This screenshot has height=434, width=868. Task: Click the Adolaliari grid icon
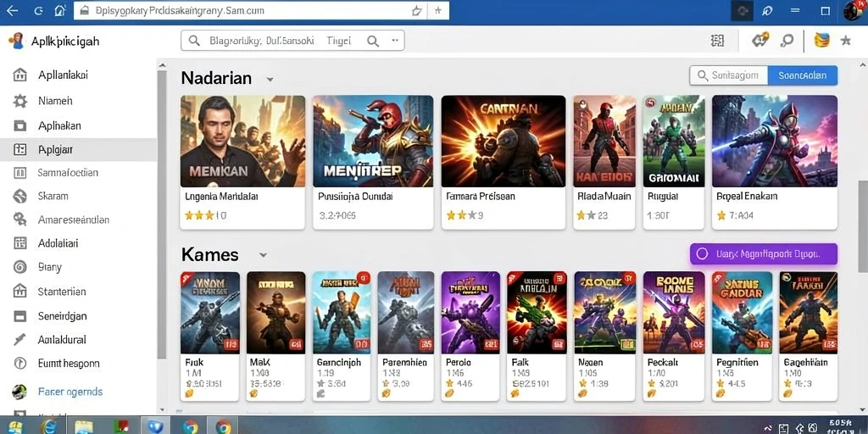(20, 243)
